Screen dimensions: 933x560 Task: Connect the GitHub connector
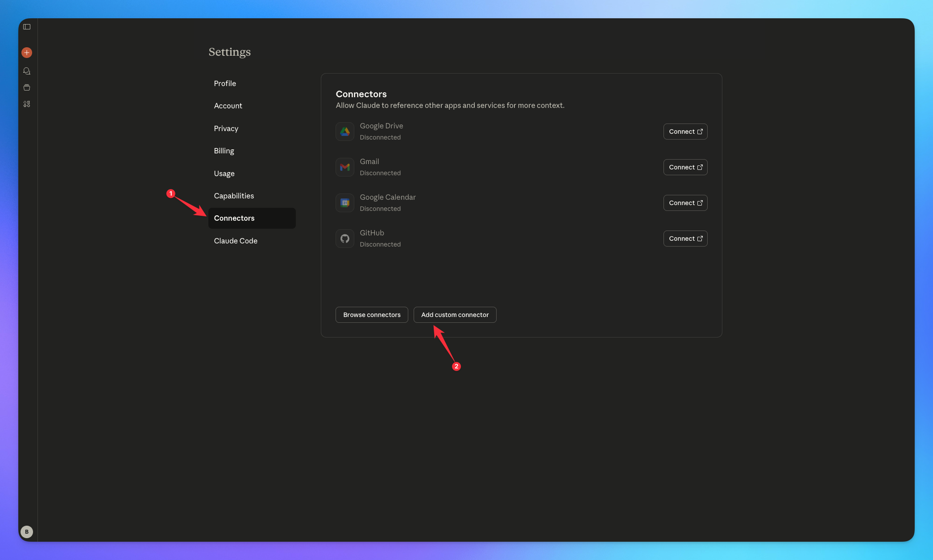click(x=685, y=239)
